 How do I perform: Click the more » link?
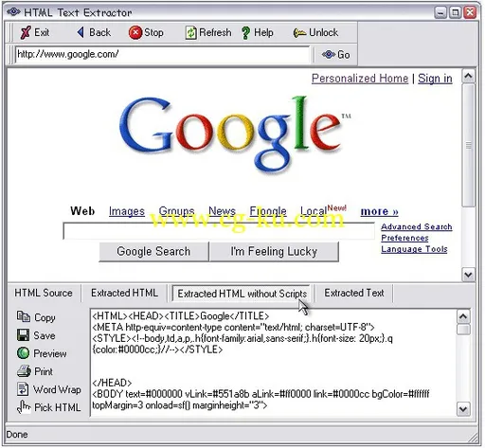pyautogui.click(x=380, y=211)
